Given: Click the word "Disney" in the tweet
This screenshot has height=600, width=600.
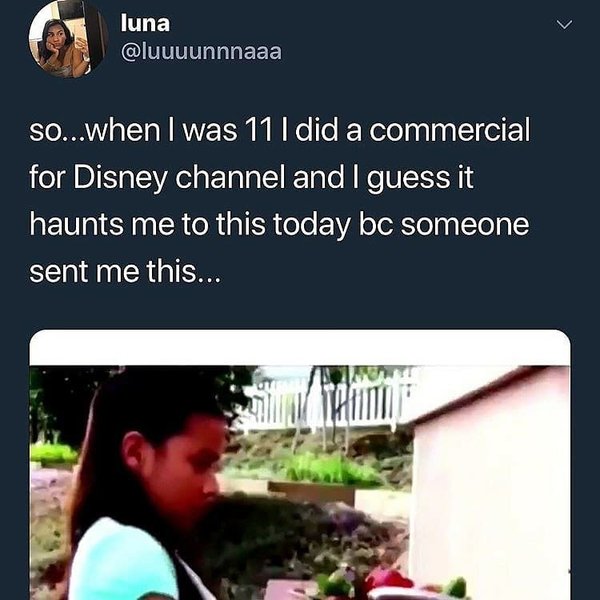Looking at the screenshot, I should (120, 178).
